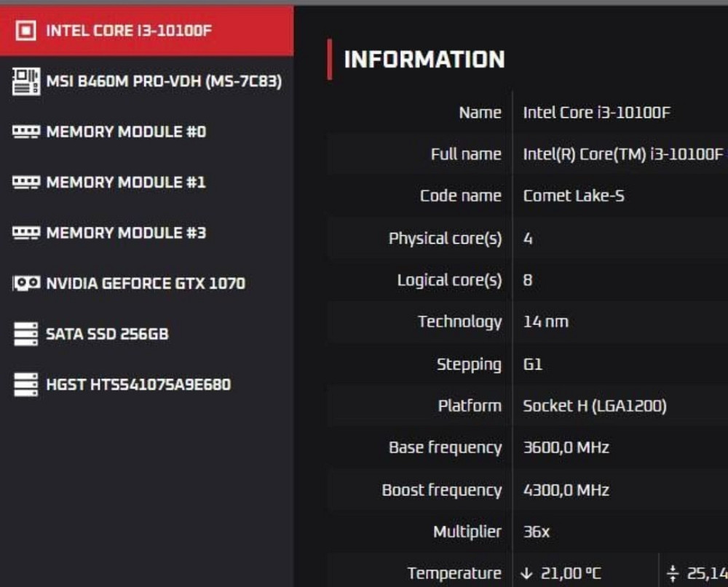Screen dimensions: 728x587
Task: Click the Physical core(s) row label
Action: click(x=445, y=239)
